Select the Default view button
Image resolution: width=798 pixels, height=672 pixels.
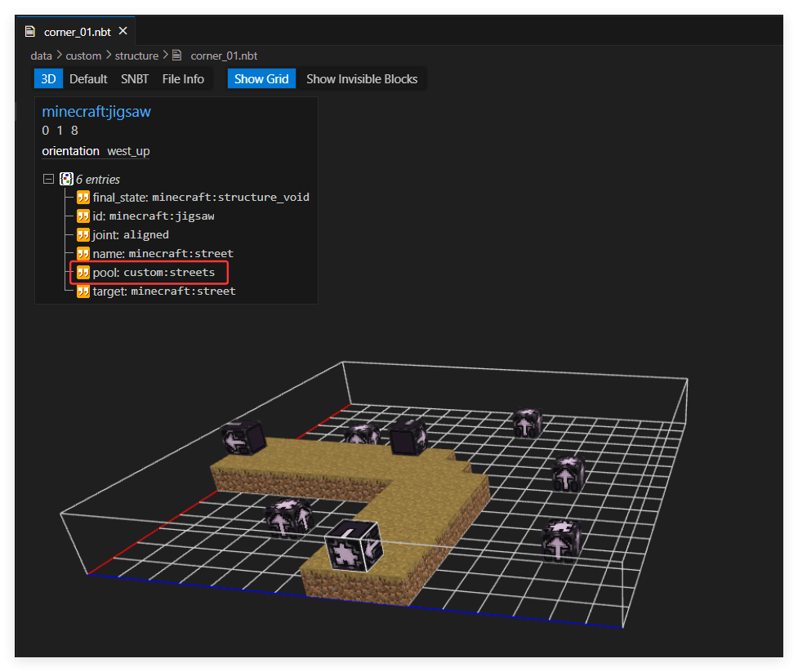click(x=88, y=79)
